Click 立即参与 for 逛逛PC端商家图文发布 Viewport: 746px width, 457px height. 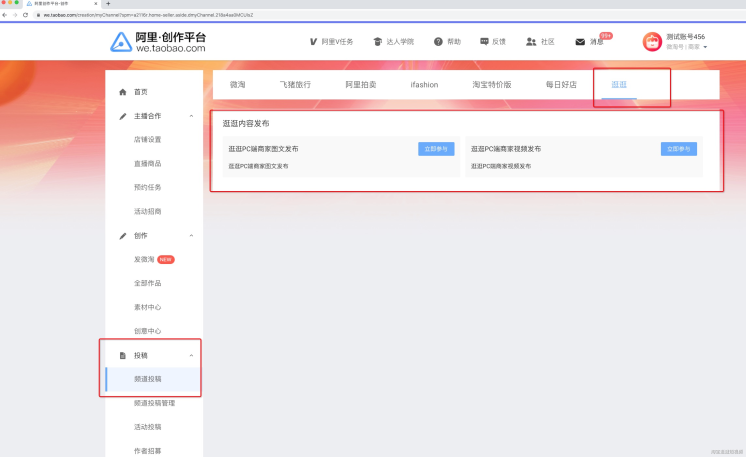click(436, 149)
